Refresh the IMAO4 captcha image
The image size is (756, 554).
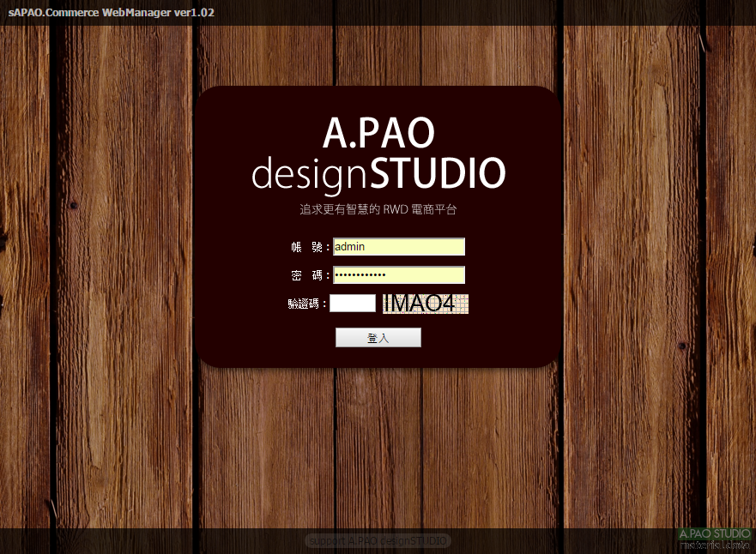(425, 304)
